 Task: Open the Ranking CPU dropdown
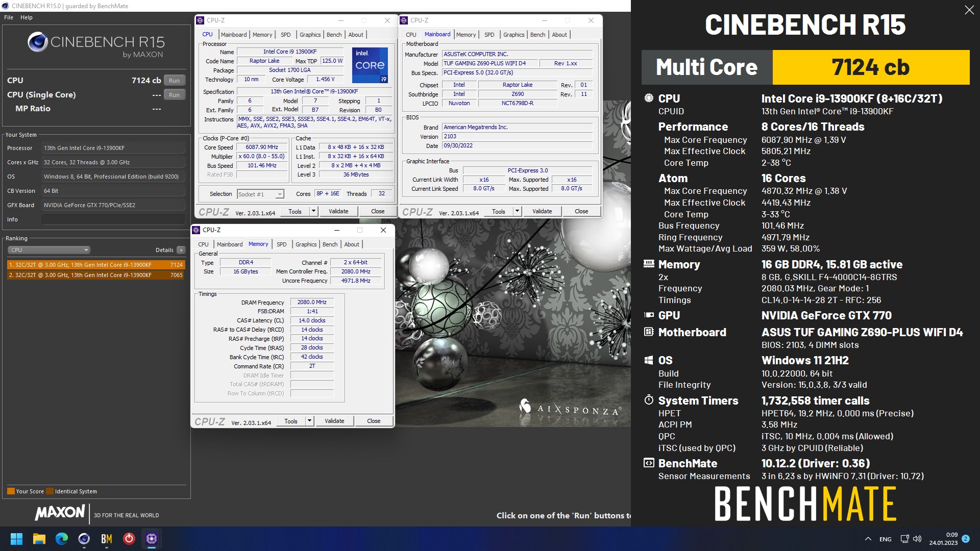tap(49, 250)
